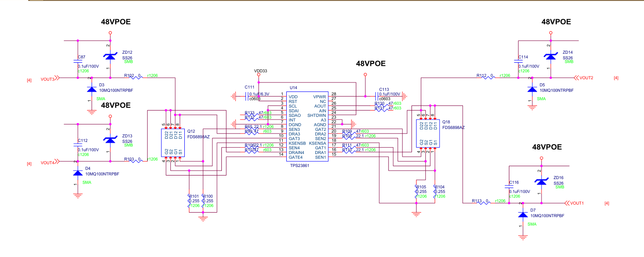This screenshot has width=644, height=257.
Task: Click the VOUT1 off-page connector
Action: click(575, 203)
